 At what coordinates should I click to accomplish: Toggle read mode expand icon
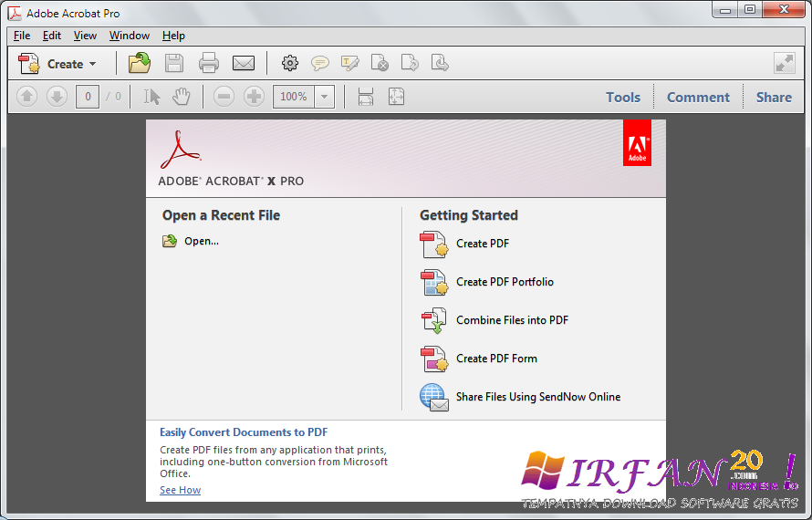coord(785,63)
